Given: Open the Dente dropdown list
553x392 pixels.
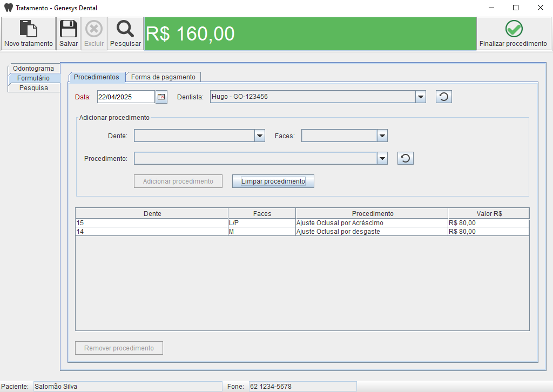Looking at the screenshot, I should [259, 136].
